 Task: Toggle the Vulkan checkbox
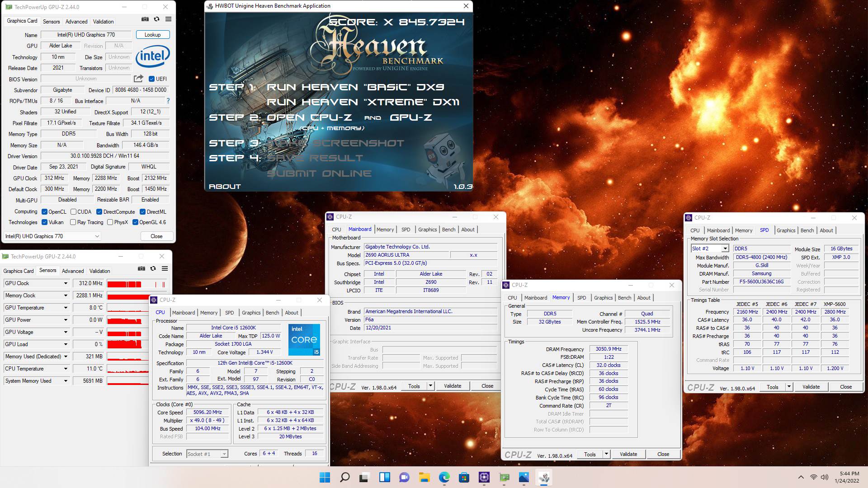pos(44,222)
